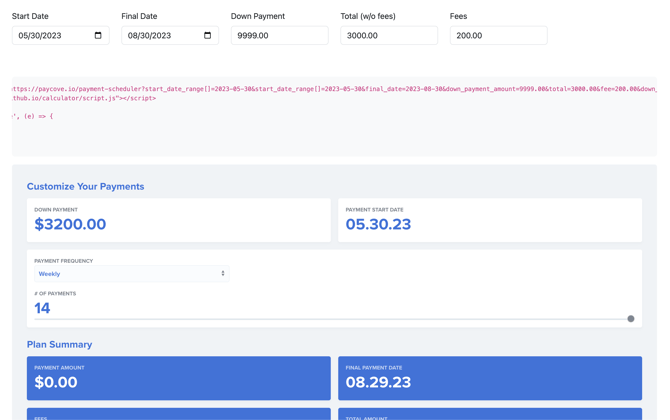Image resolution: width=670 pixels, height=420 pixels.
Task: Click the 14 number of payments value
Action: [42, 308]
